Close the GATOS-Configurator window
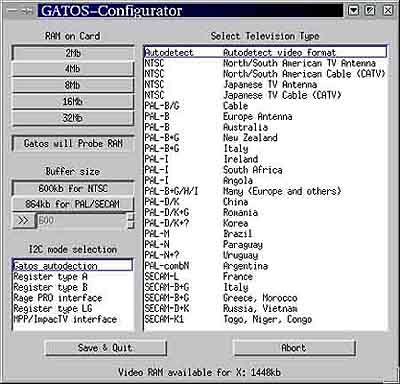This screenshot has height=384, width=400. click(x=388, y=11)
